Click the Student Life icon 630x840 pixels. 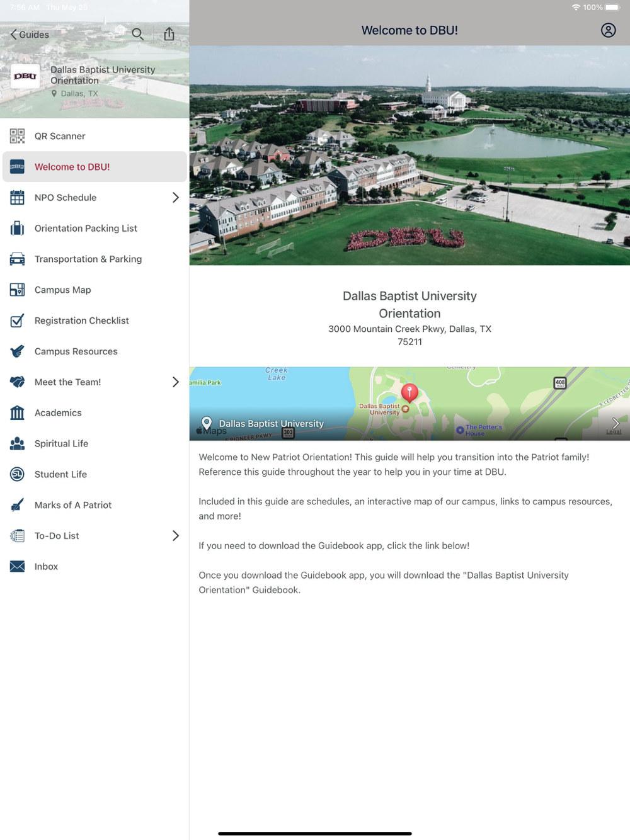click(x=18, y=474)
